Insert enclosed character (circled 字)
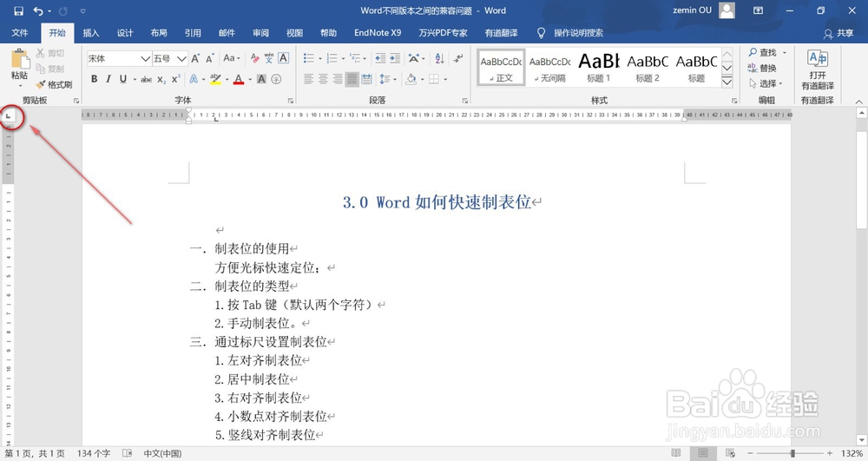The height and width of the screenshot is (461, 868). pos(276,79)
